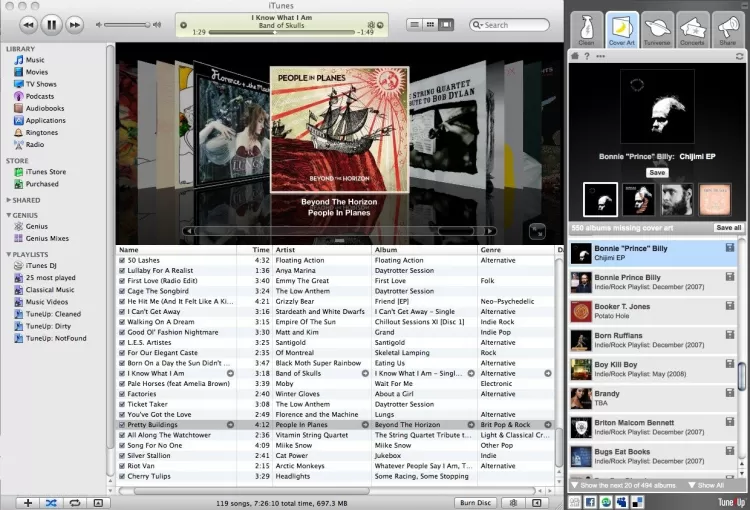Switch to list view
Screen dimensions: 750x510
coord(414,24)
